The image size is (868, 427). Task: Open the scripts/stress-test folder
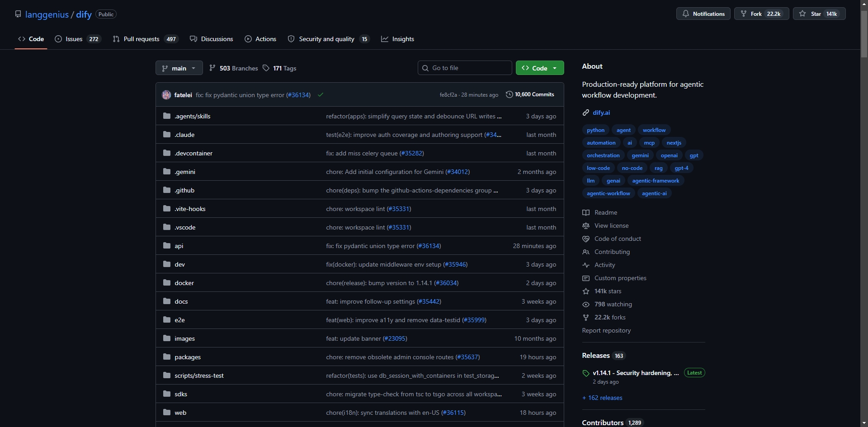click(x=199, y=375)
